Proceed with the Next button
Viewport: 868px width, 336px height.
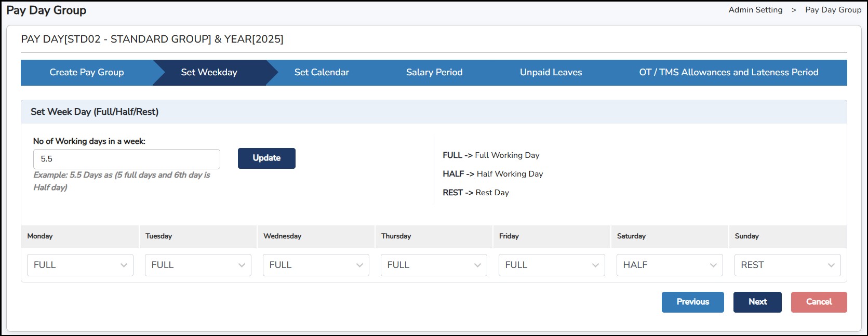pos(757,302)
